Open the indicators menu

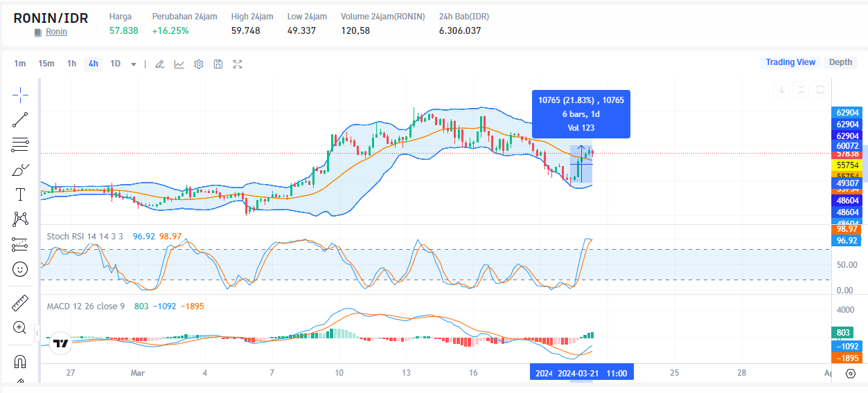tap(179, 64)
